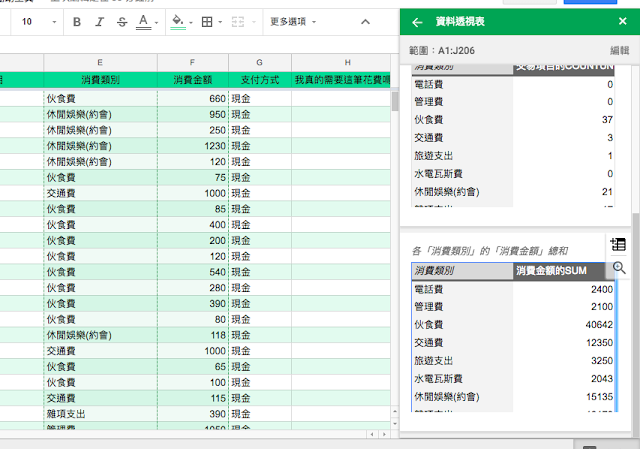
Task: Expand the fill color dropdown arrow
Action: point(191,22)
